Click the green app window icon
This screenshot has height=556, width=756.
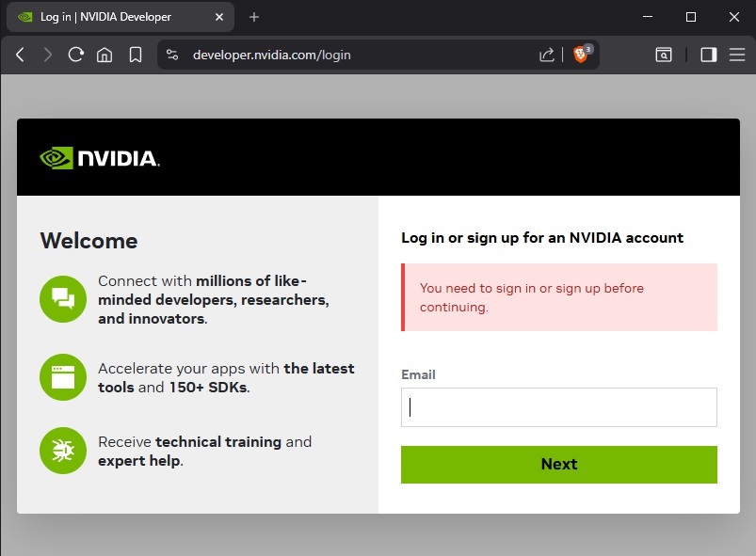[x=63, y=377]
